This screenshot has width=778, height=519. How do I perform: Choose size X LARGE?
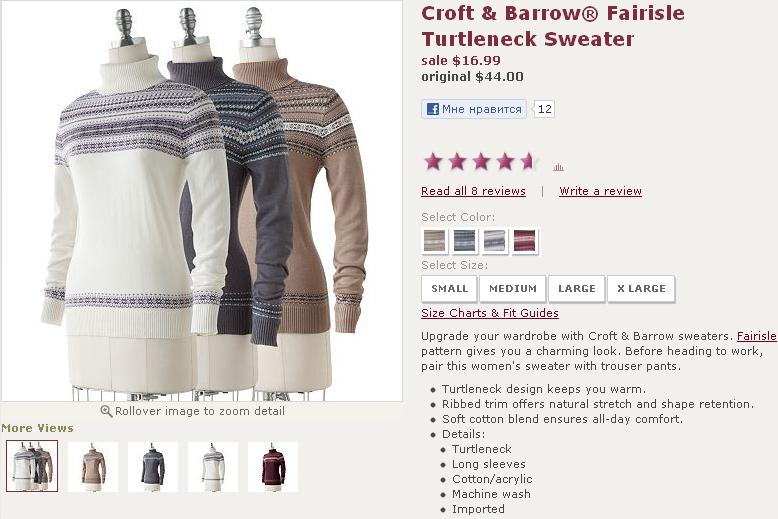(x=641, y=289)
